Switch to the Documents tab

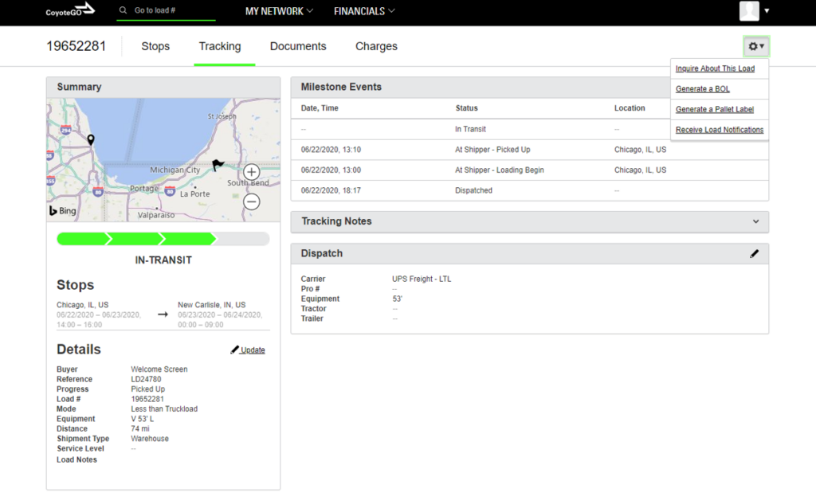pos(298,46)
